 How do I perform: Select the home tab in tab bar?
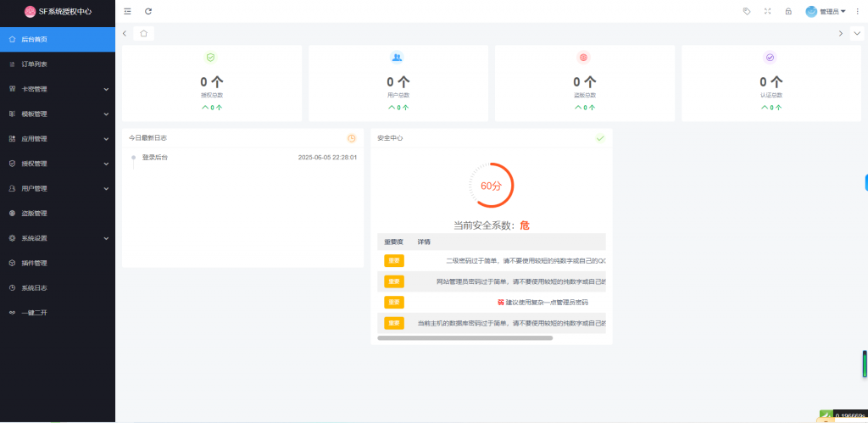144,33
